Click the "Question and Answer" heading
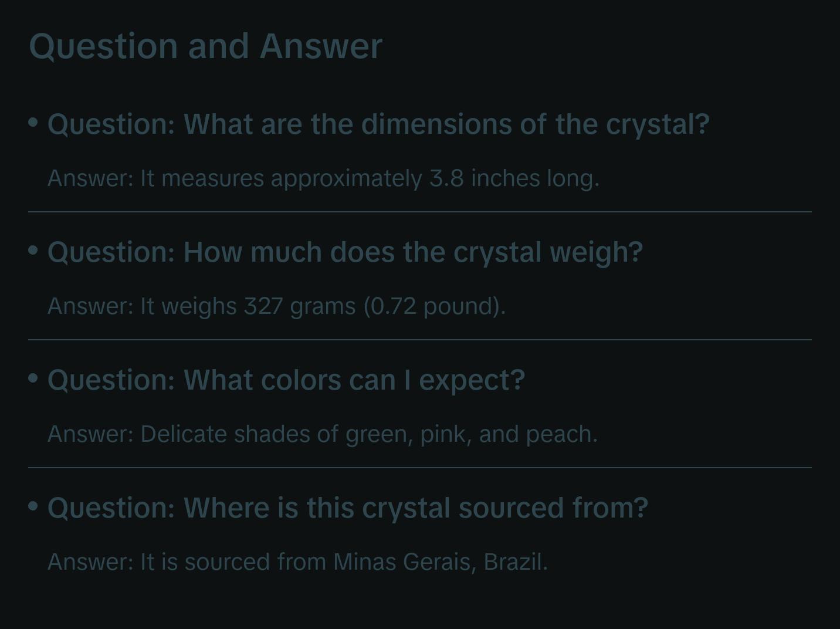This screenshot has width=840, height=629. [x=205, y=46]
